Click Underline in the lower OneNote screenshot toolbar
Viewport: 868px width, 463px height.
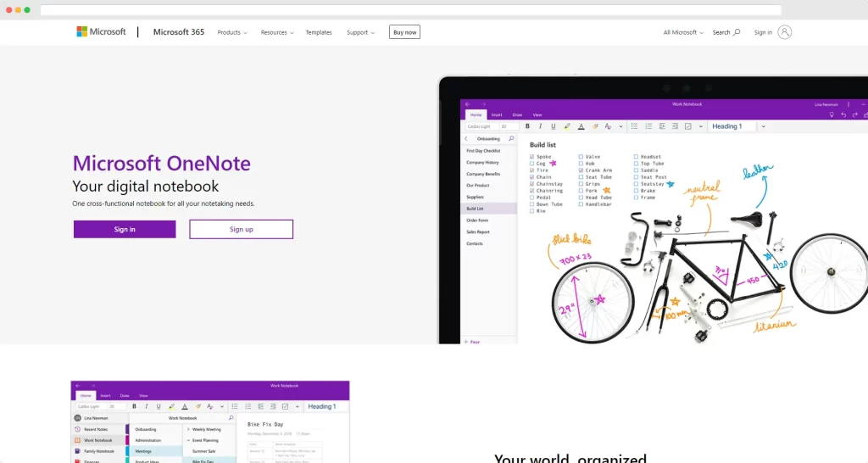159,406
